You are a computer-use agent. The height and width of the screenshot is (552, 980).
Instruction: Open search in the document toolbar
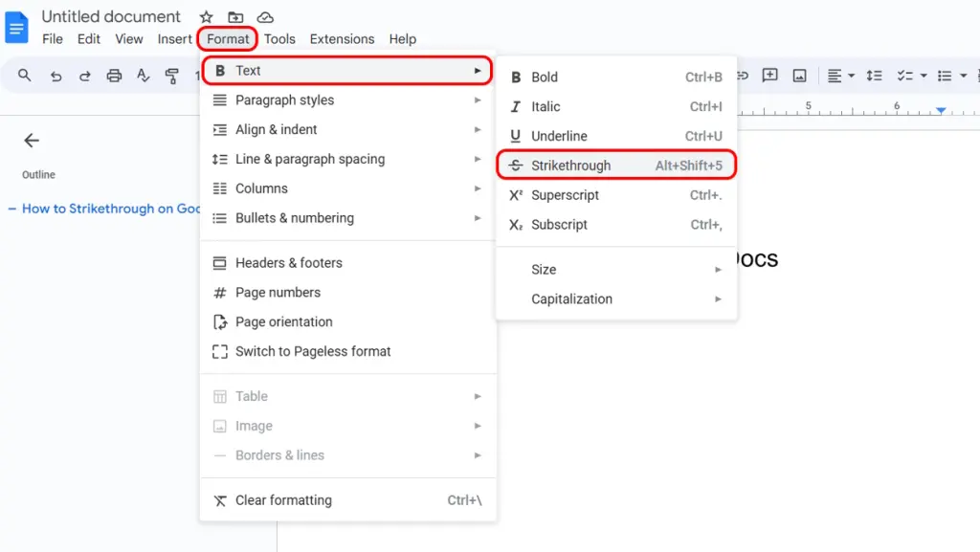point(25,75)
